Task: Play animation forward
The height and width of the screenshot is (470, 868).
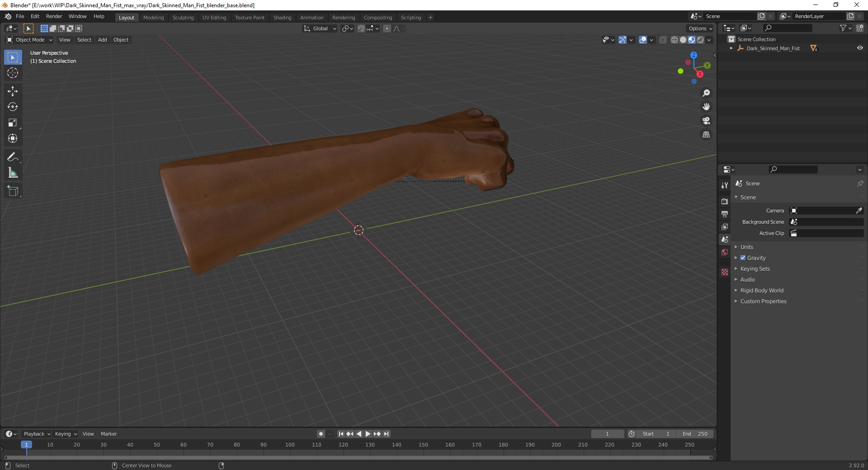Action: [368, 434]
